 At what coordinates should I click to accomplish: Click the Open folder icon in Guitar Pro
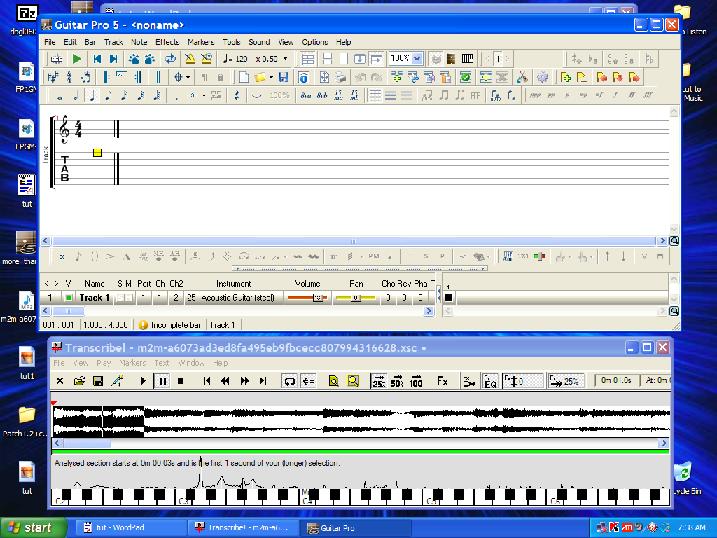(x=260, y=77)
